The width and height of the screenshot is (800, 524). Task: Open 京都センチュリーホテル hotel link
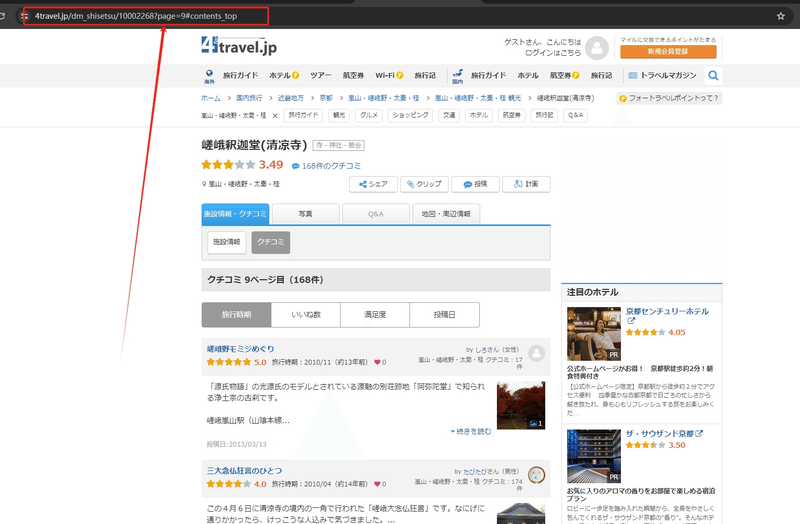(x=667, y=312)
